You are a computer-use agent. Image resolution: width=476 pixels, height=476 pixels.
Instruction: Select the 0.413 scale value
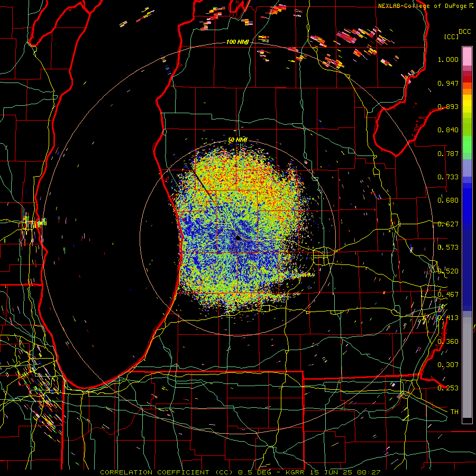(448, 318)
